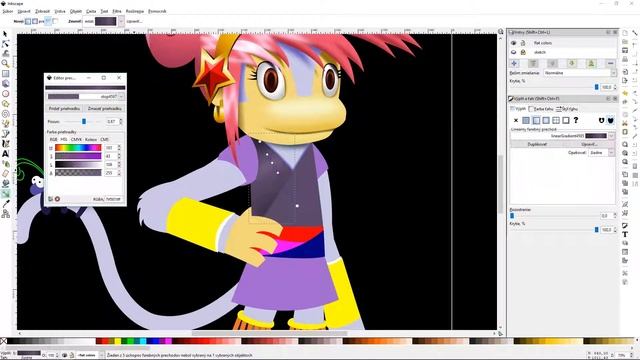Image resolution: width=640 pixels, height=360 pixels.
Task: Click the hue rainbow slider in gradient editor
Action: tap(78, 148)
